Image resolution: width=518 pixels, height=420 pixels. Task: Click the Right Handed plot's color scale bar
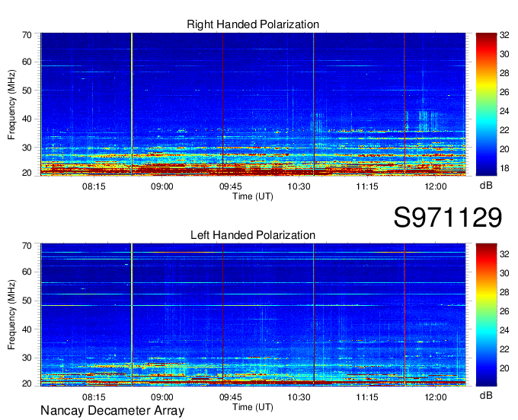pyautogui.click(x=486, y=104)
